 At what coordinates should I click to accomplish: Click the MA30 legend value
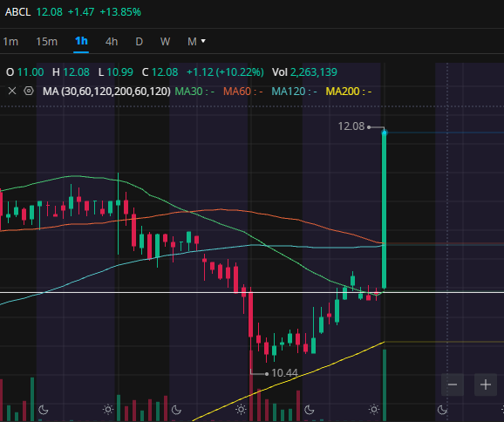click(194, 92)
